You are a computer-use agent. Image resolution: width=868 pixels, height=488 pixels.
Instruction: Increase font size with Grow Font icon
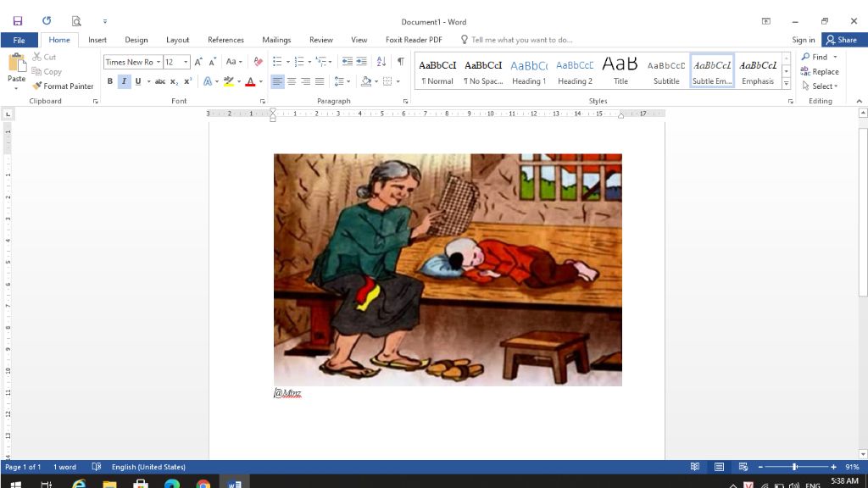[x=198, y=62]
